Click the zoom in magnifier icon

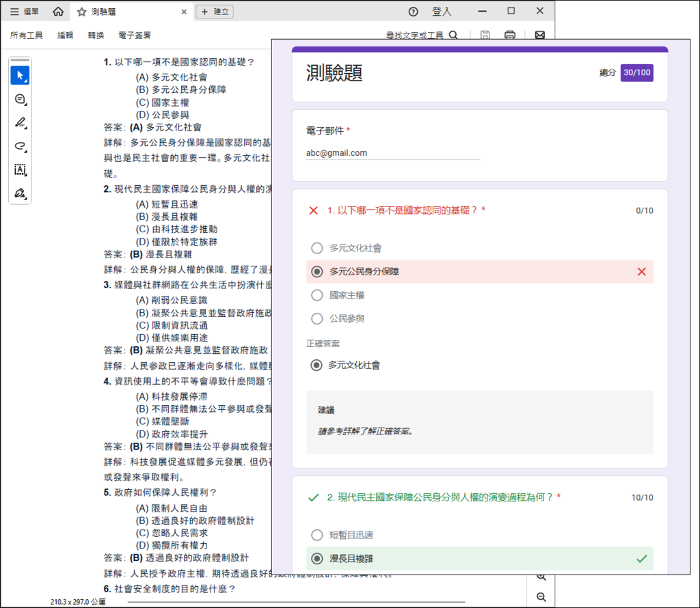541,577
